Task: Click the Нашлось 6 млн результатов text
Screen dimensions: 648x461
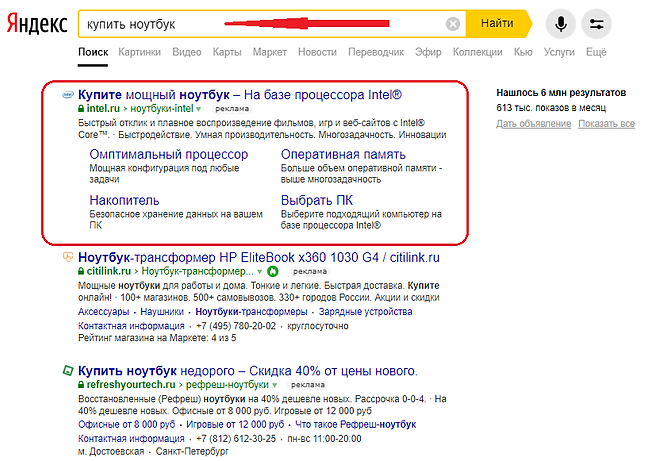Action: 561,93
